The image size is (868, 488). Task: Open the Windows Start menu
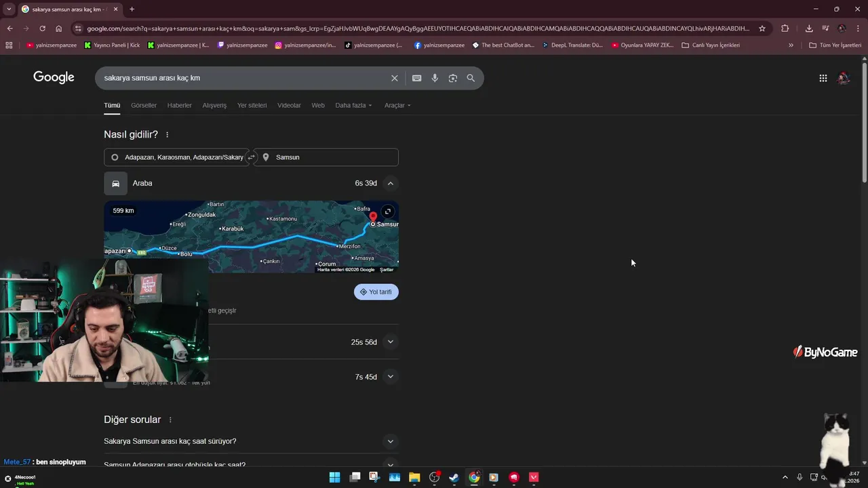point(334,477)
